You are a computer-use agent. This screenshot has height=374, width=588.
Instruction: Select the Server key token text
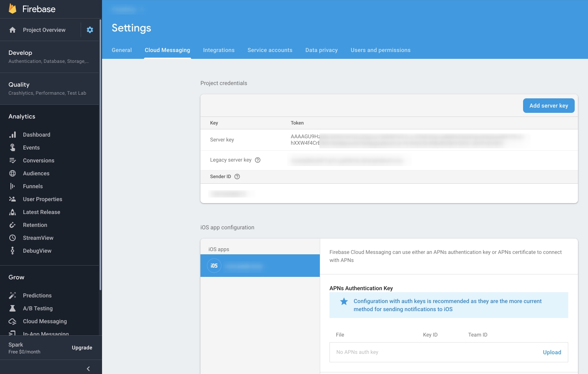(x=407, y=140)
